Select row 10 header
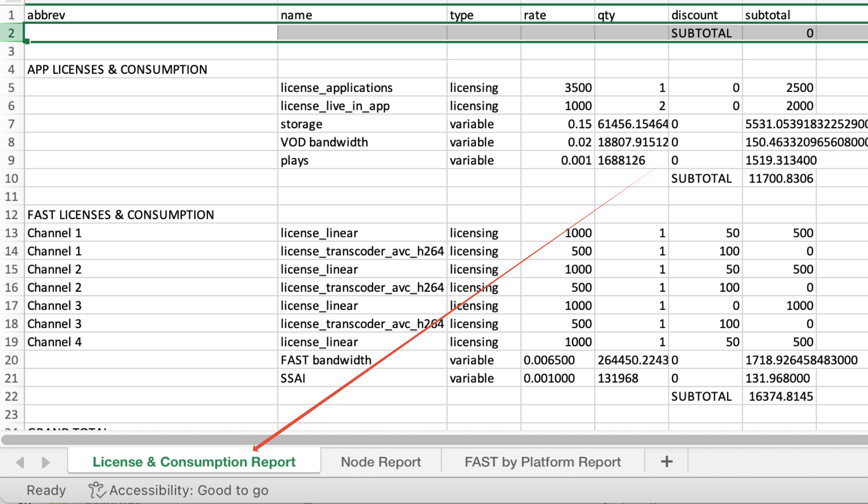868x504 pixels. click(x=12, y=179)
